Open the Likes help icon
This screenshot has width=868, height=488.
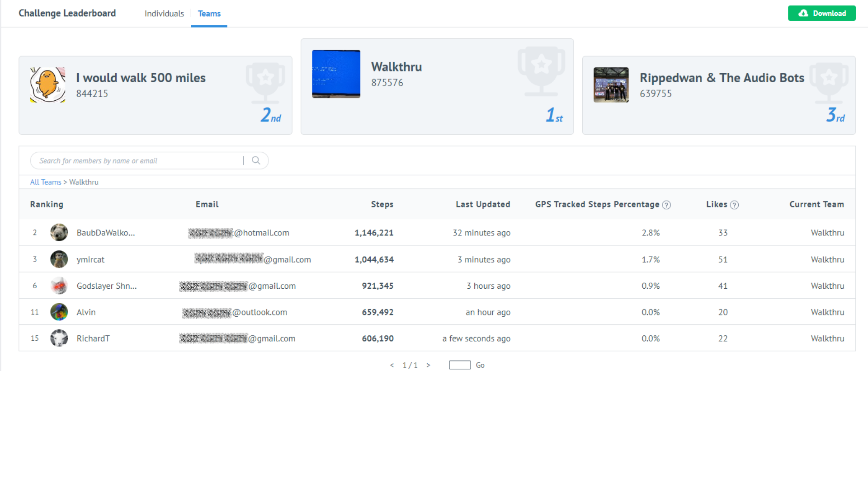coord(735,205)
